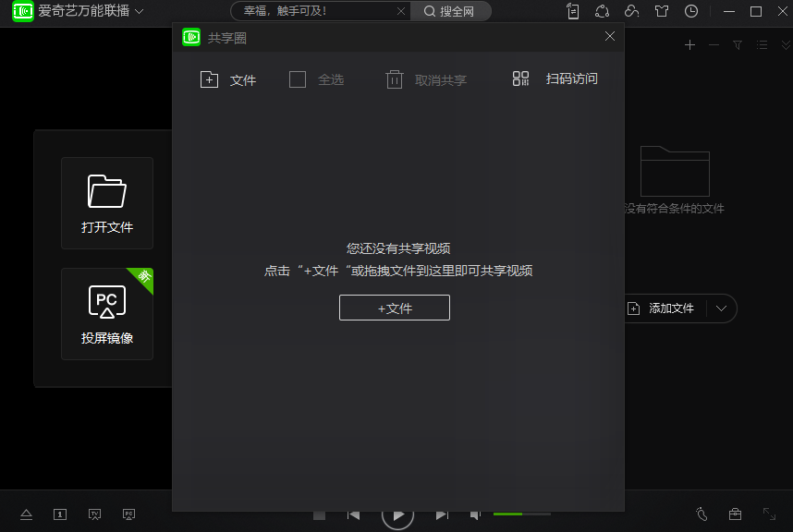Open the 扫码访问 scan code access option
Image resolution: width=793 pixels, height=532 pixels.
[555, 79]
